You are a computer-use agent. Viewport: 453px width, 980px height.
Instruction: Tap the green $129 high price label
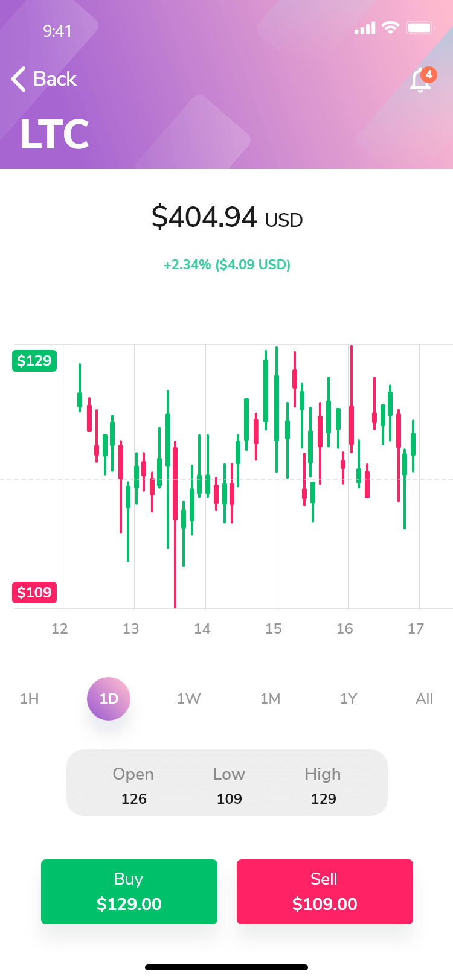tap(34, 361)
